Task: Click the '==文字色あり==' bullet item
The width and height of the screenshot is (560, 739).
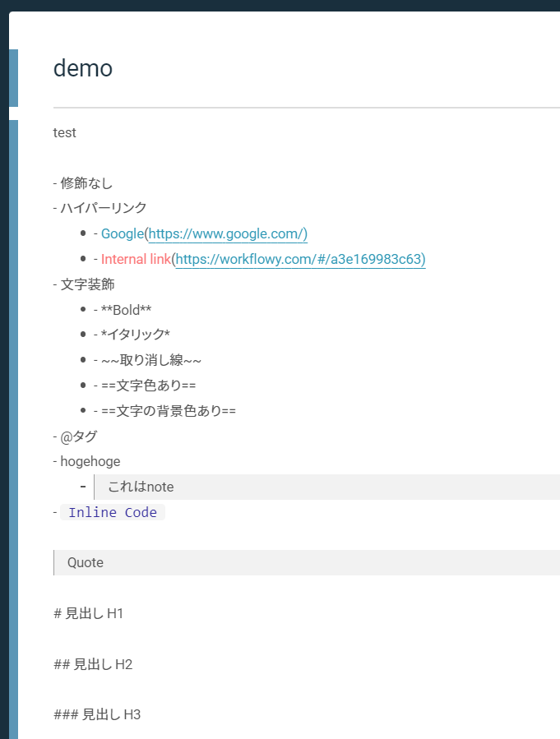Action: pyautogui.click(x=145, y=386)
